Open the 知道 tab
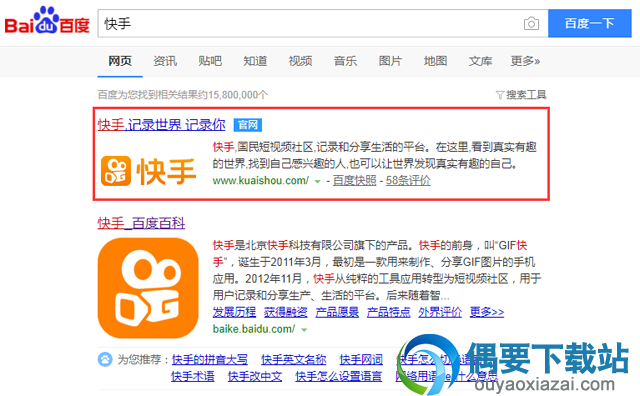 255,61
